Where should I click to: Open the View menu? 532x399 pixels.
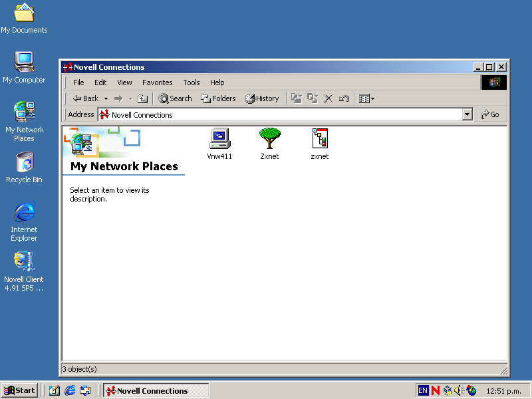point(124,82)
